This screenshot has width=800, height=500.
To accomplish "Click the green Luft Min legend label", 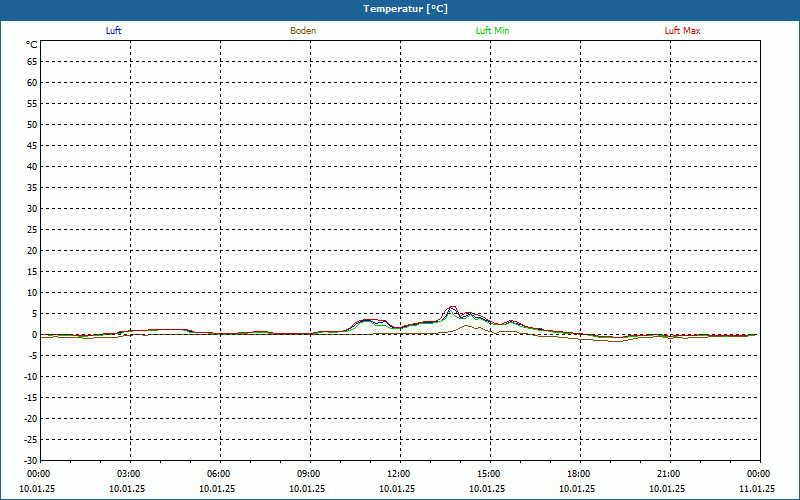I will pyautogui.click(x=492, y=31).
